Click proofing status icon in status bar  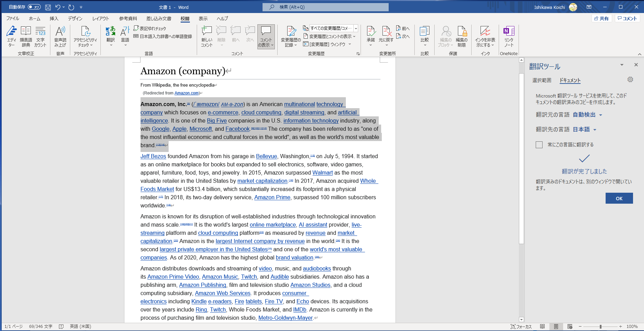61,327
